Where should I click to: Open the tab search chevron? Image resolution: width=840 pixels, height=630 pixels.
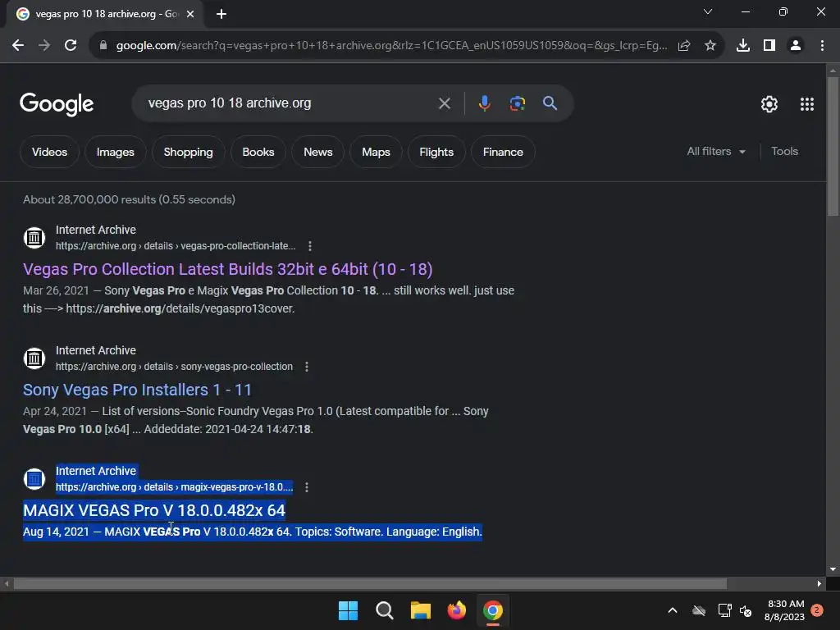[x=708, y=11]
